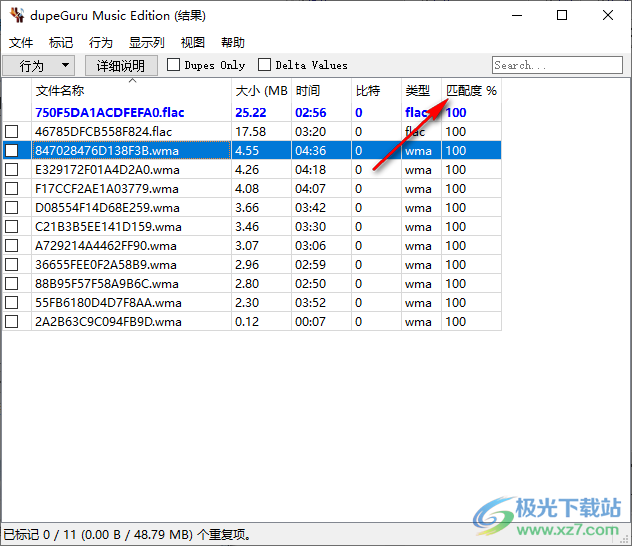Tick checkbox beside 2A2B63C9C094FB9D.wma

click(x=12, y=322)
